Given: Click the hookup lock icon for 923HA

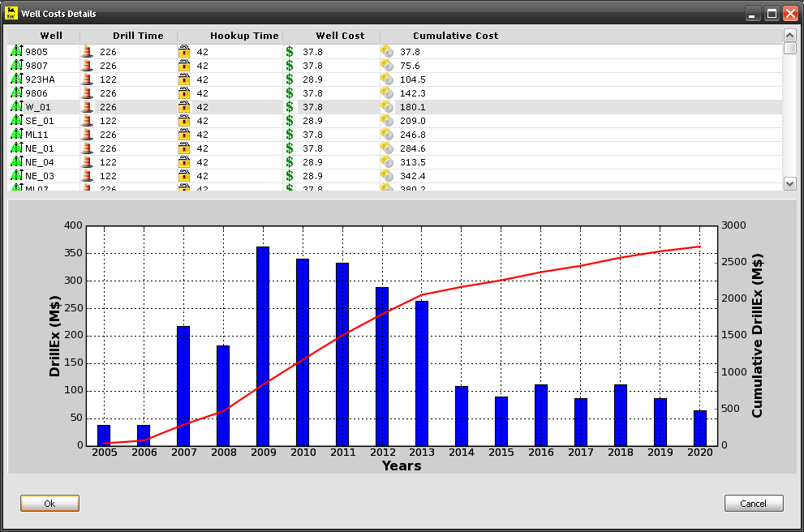Looking at the screenshot, I should click(184, 79).
